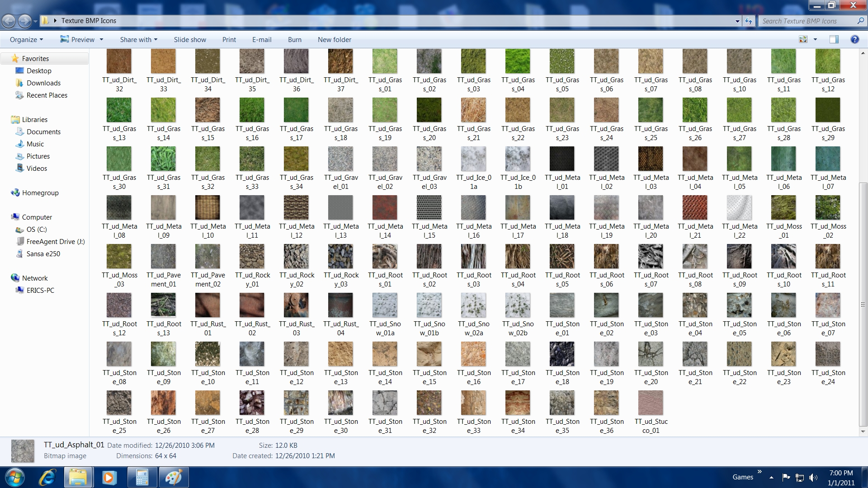Refresh the folder address bar
The height and width of the screenshot is (488, 868).
point(749,21)
